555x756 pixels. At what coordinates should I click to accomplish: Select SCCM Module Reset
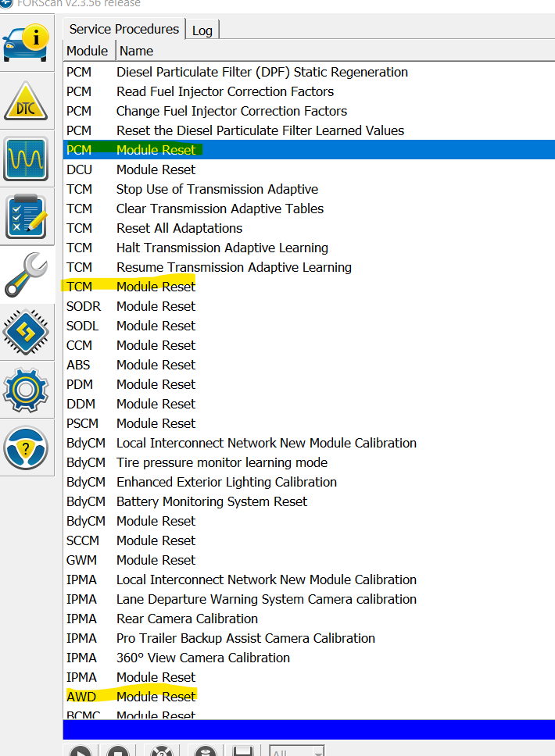[309, 540]
